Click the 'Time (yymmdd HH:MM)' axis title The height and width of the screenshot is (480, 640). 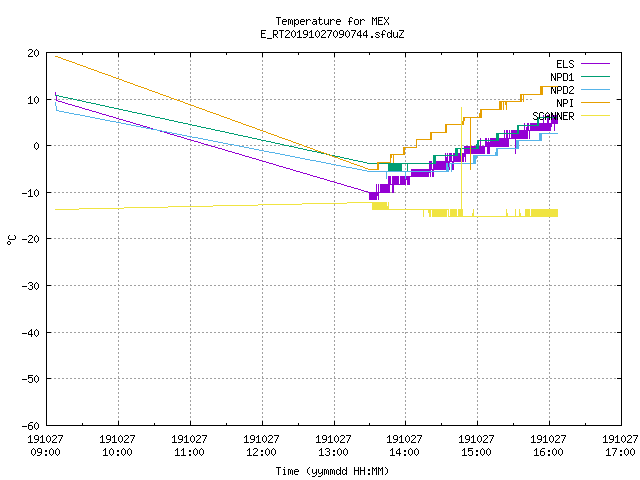332,471
